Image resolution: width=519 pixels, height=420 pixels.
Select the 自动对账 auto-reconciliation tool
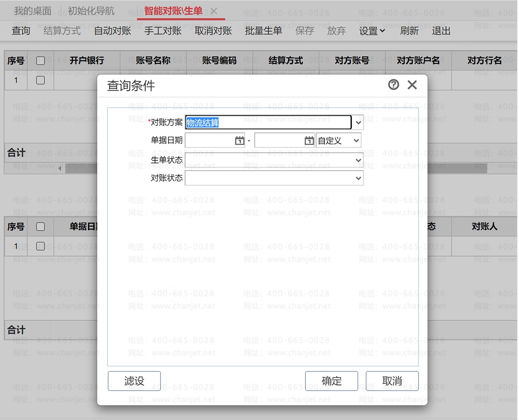(x=112, y=31)
